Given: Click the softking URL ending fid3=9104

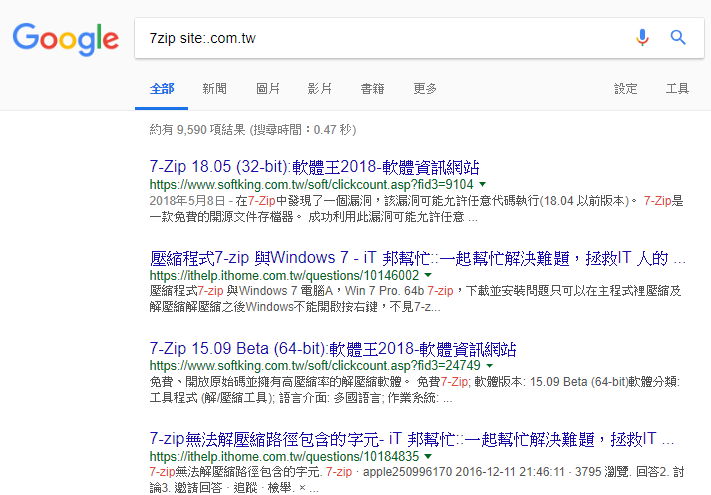Looking at the screenshot, I should click(311, 184).
